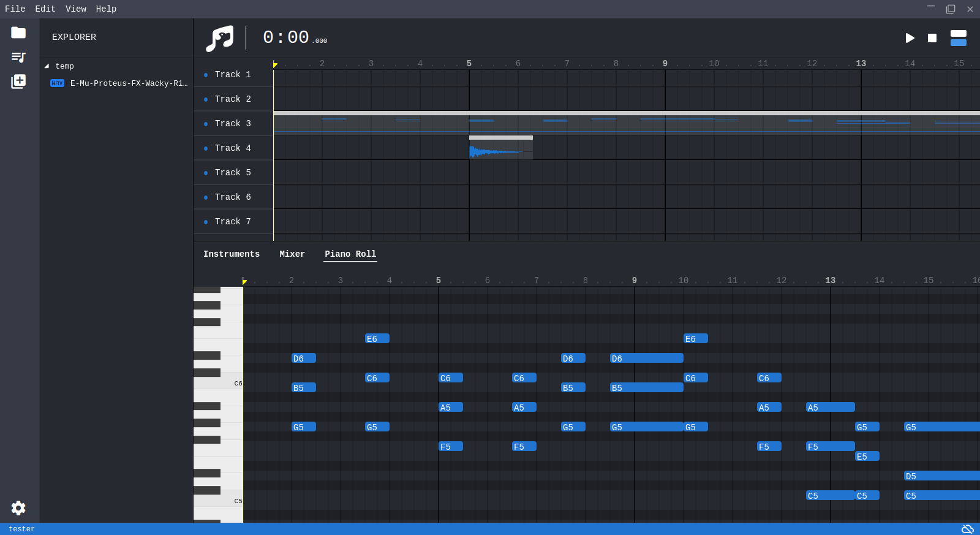Select the Piano Roll tab

(x=350, y=254)
